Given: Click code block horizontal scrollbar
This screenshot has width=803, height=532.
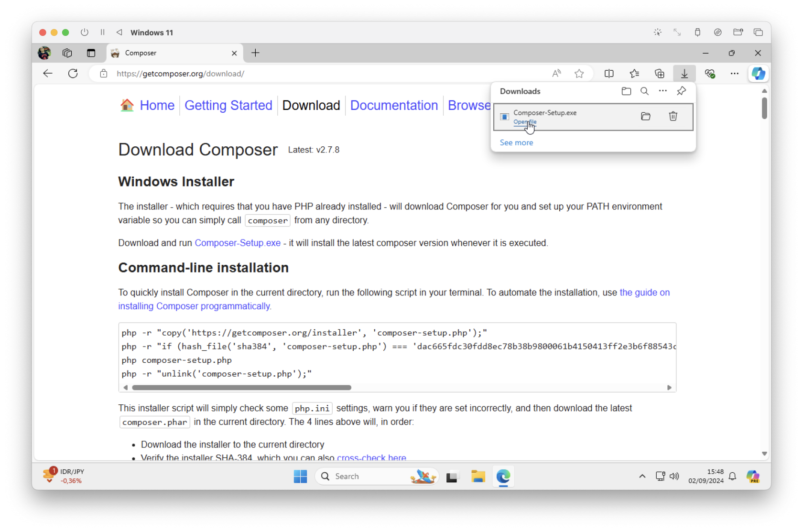Looking at the screenshot, I should (241, 388).
